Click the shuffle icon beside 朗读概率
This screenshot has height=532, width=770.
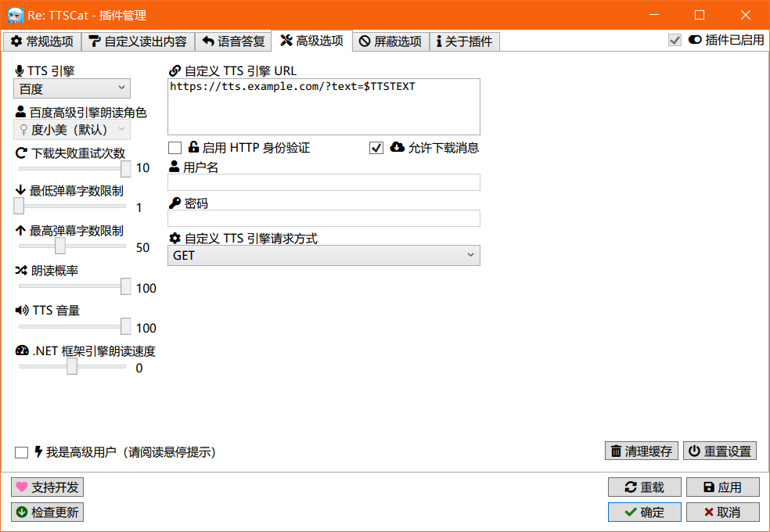pyautogui.click(x=21, y=271)
